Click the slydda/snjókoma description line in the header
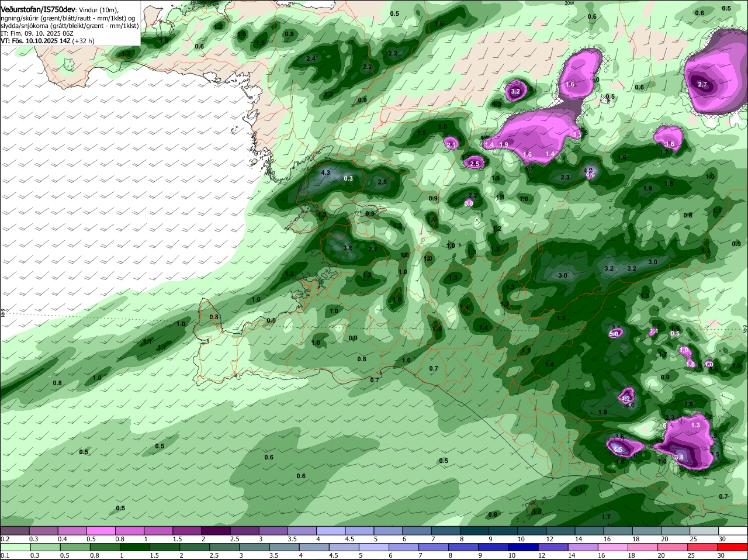748x560 pixels. tap(70, 26)
